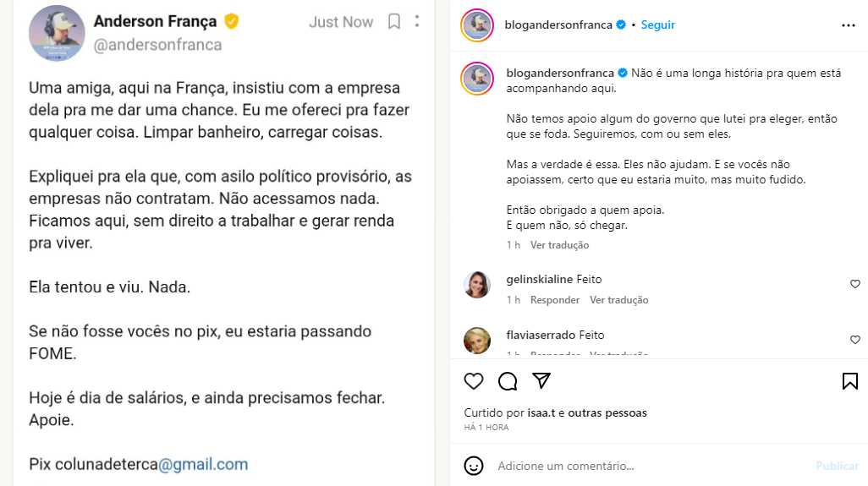
Task: Share the post via paper plane icon
Action: [x=541, y=381]
